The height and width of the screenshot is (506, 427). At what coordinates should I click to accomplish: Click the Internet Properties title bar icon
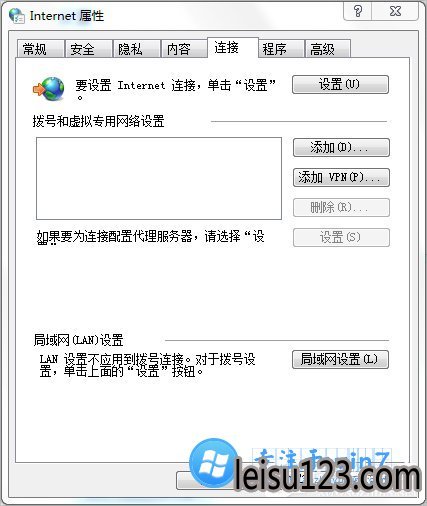(17, 16)
